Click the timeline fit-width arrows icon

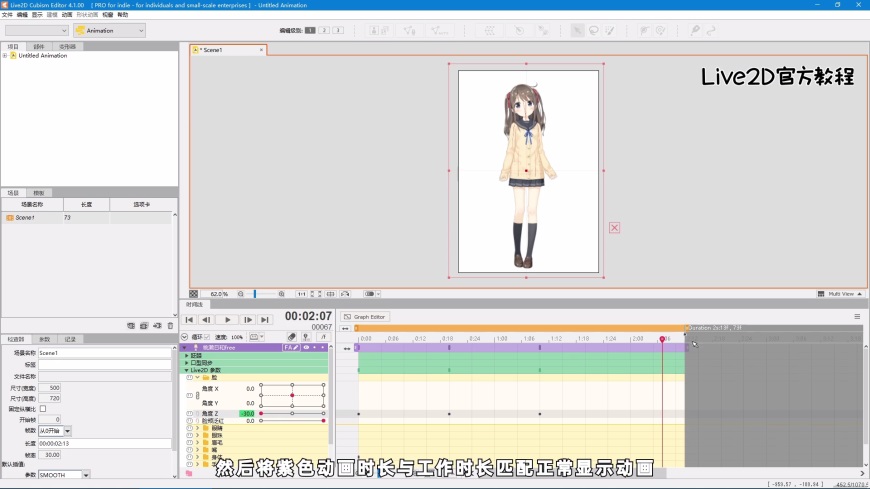point(345,329)
